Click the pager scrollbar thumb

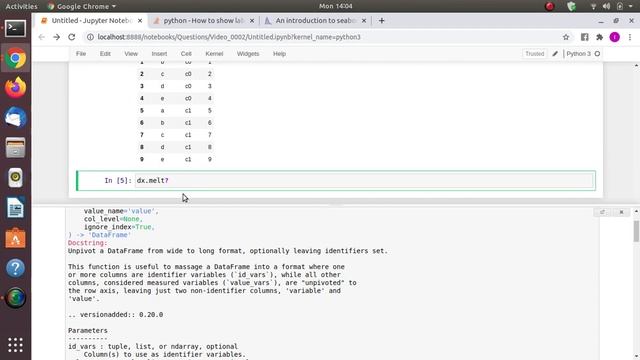tap(636, 231)
